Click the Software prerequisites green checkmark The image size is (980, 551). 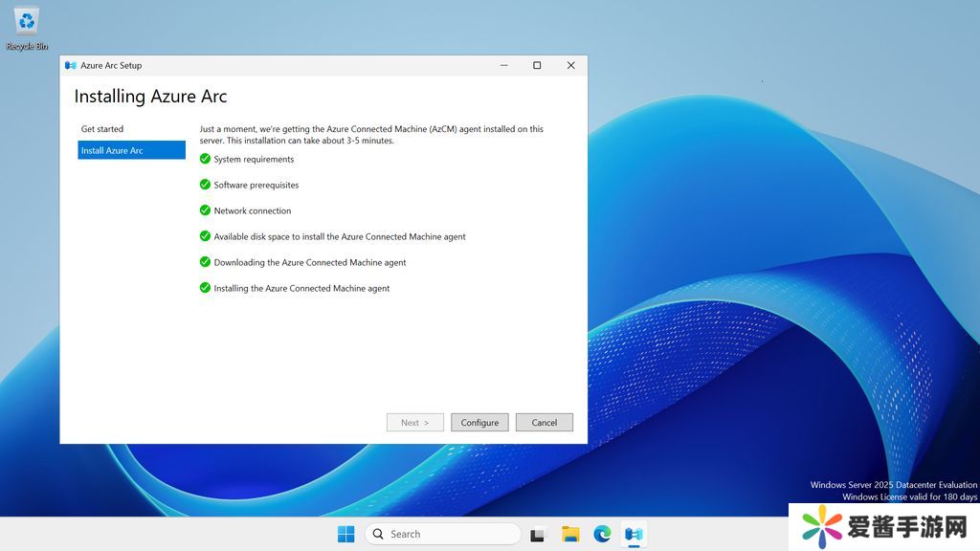pos(205,185)
